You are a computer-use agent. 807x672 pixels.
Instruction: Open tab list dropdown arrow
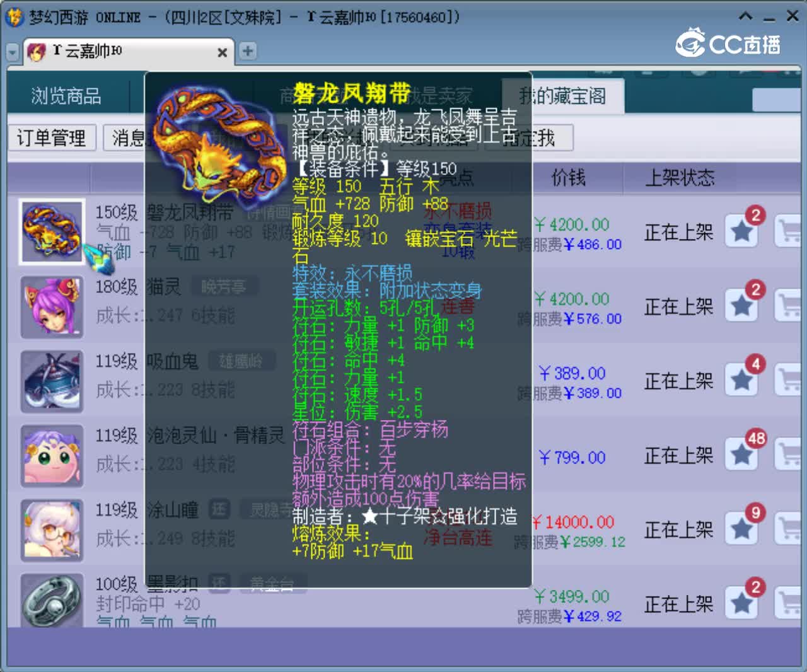(13, 52)
